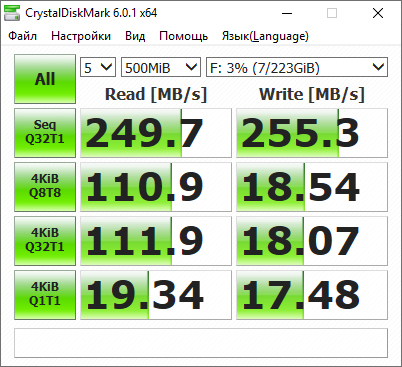The height and width of the screenshot is (367, 402).
Task: Click the 4KiB Q8T8 read result 110.9
Action: tap(156, 187)
